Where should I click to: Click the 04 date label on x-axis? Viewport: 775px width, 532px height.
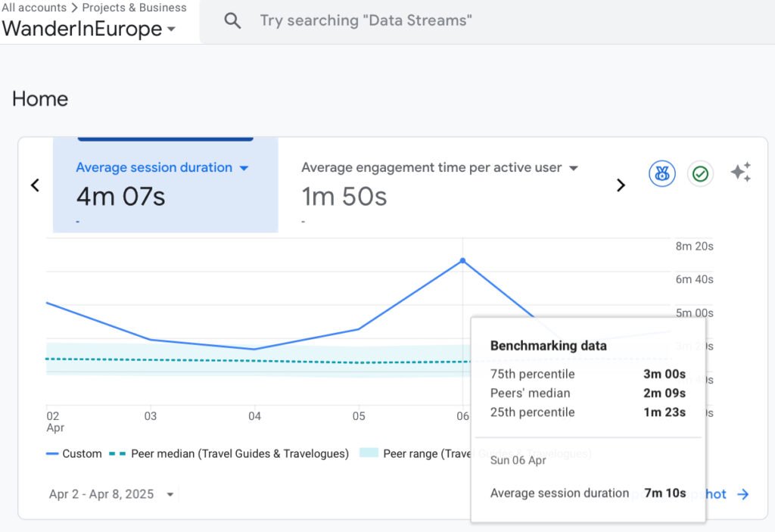(x=254, y=415)
